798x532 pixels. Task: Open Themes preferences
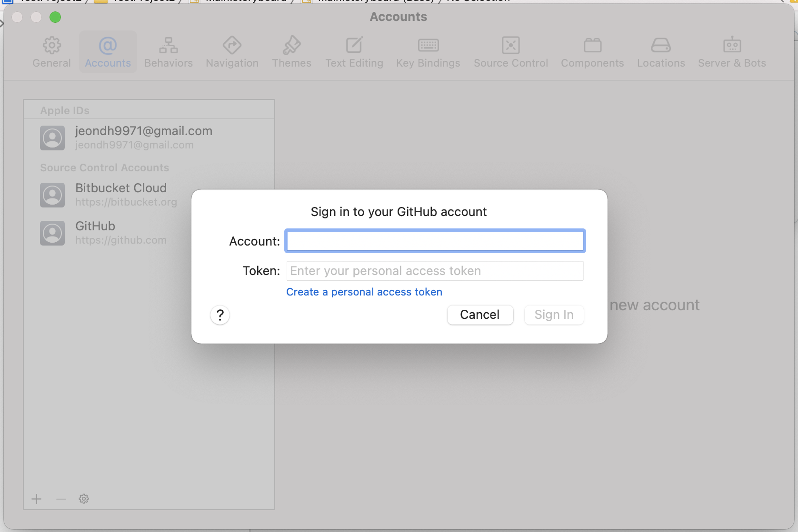(291, 52)
